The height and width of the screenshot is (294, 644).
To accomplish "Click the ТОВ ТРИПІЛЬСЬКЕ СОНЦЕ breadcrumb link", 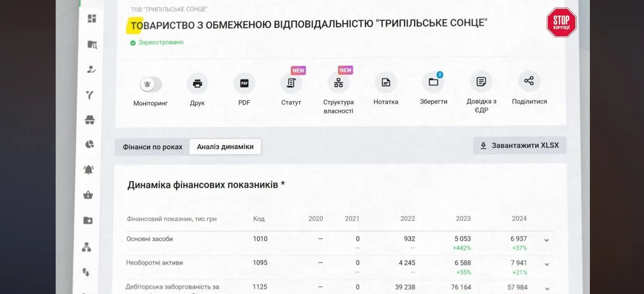I will pyautogui.click(x=170, y=9).
